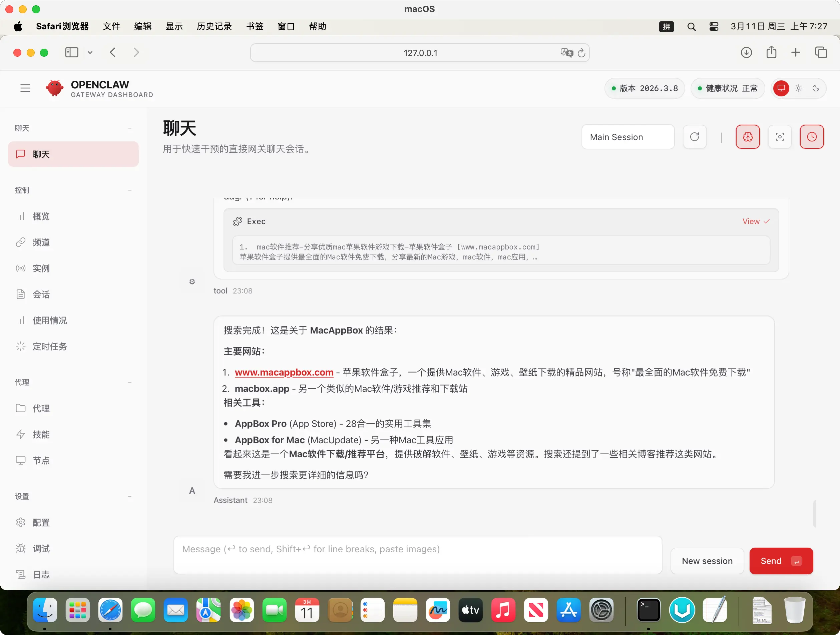Click the 健康状况 正常 status pill
This screenshot has width=840, height=635.
point(728,88)
